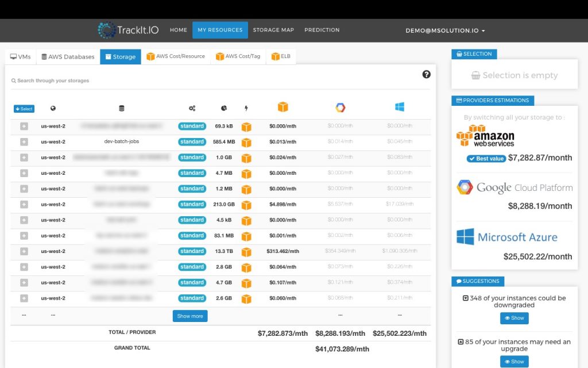The image size is (588, 368).
Task: Click the Microsoft Azure pricing column icon
Action: click(x=399, y=107)
